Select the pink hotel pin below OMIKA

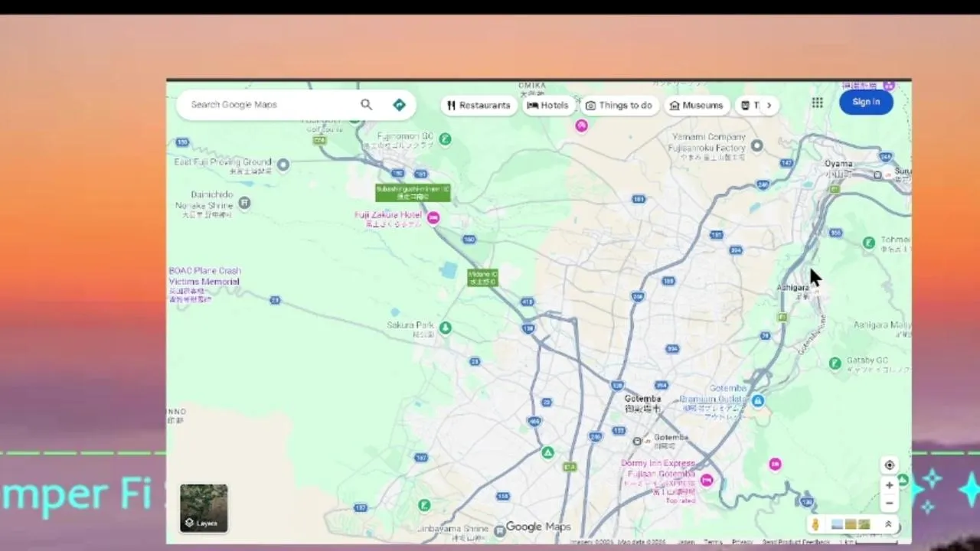581,126
